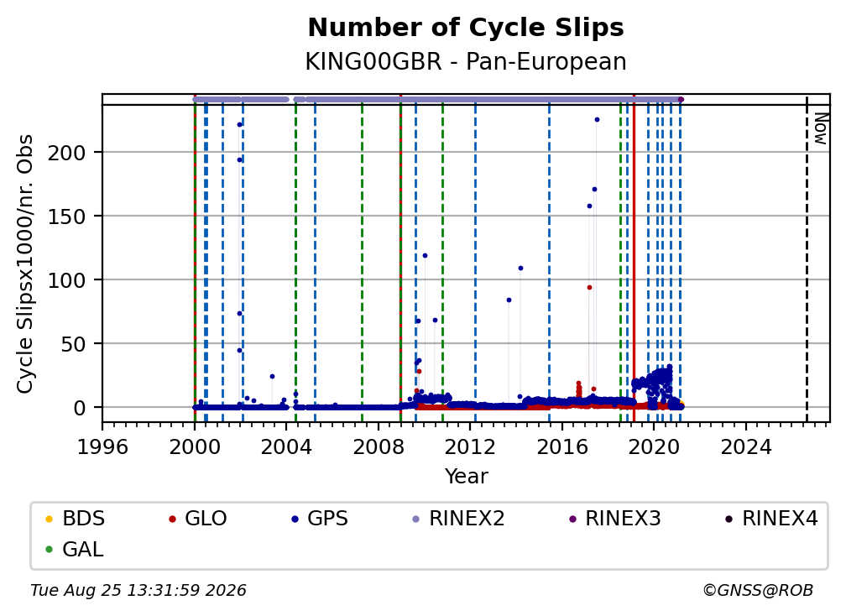
Task: Click the RINEX3 purple legend marker
Action: pos(572,519)
